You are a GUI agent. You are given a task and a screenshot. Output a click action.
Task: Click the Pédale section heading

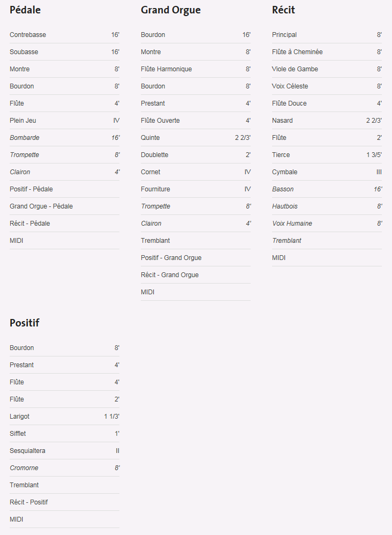pos(25,10)
